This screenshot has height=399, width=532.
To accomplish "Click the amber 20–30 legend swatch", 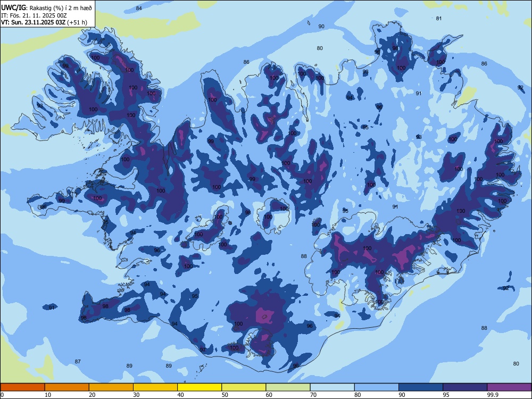I will [x=111, y=387].
